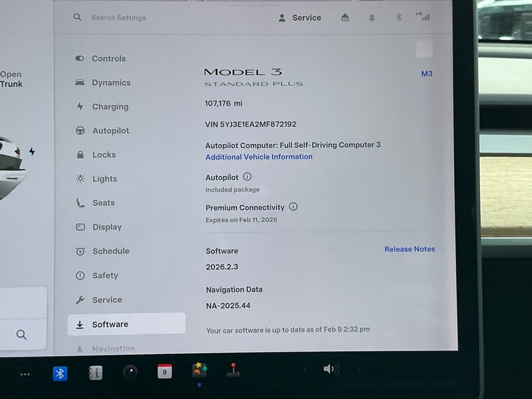Viewport: 532px width, 399px height.
Task: Click the M3 vehicle name link
Action: click(x=427, y=74)
